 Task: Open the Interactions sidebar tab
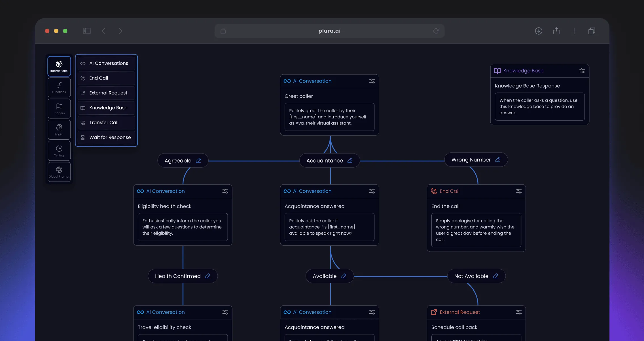tap(59, 66)
